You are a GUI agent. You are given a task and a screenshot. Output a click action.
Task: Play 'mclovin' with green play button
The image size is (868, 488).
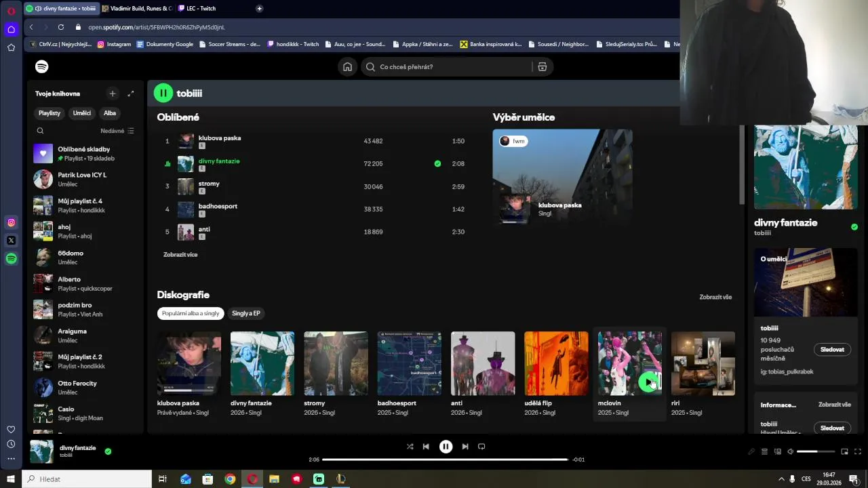648,382
